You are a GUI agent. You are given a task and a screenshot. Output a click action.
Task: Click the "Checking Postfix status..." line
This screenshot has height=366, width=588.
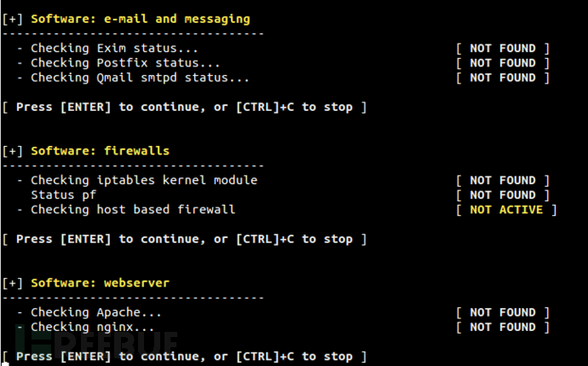(x=125, y=63)
